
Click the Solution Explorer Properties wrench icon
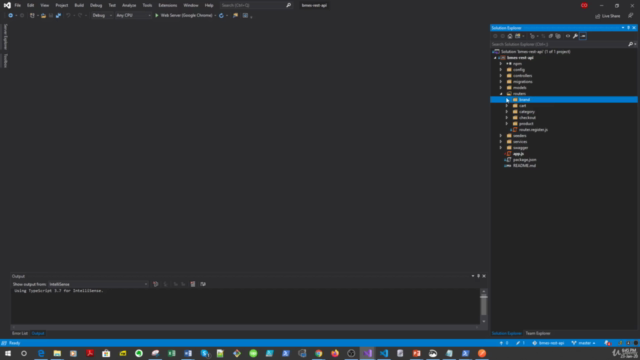(575, 36)
